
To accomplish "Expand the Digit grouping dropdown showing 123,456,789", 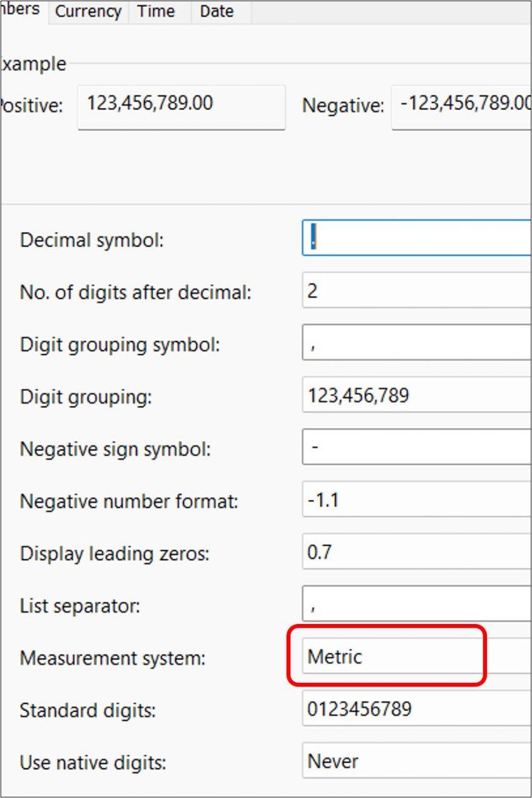I will point(416,396).
